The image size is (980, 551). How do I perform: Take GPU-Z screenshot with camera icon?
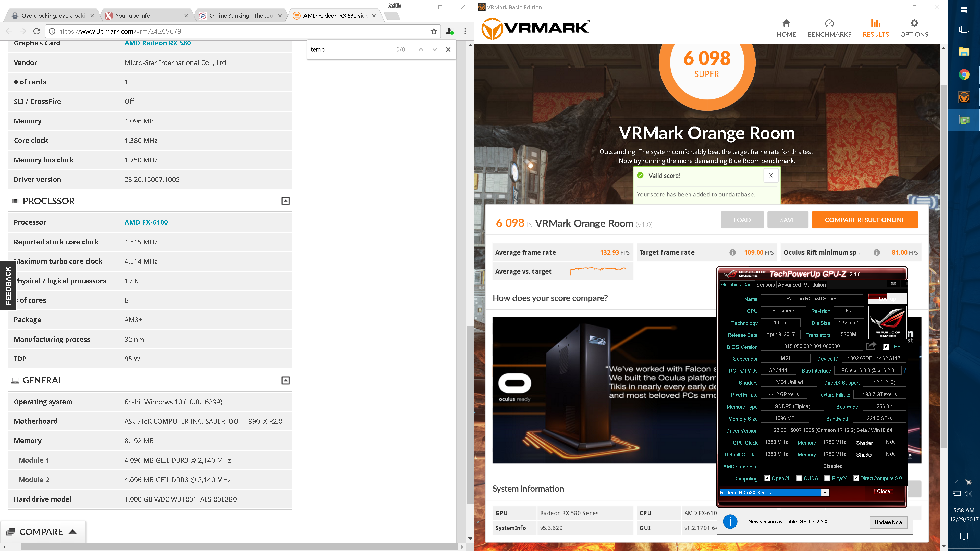[x=893, y=284]
